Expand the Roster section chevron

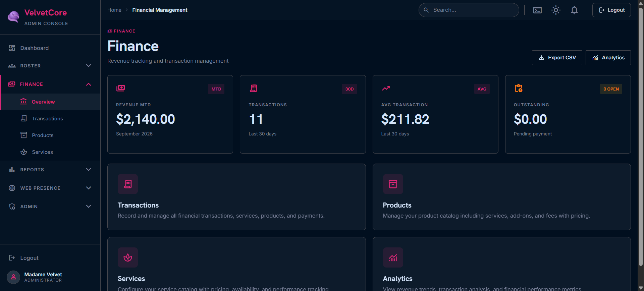pyautogui.click(x=89, y=66)
